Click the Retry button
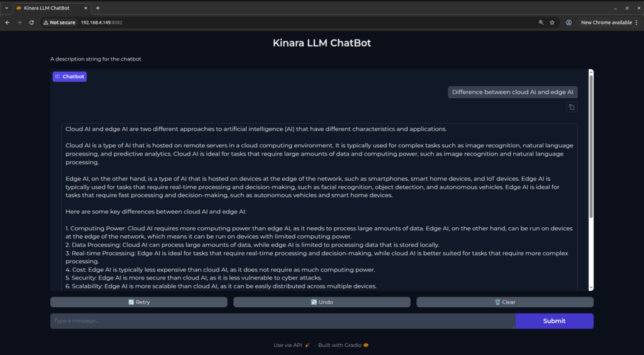 click(x=139, y=302)
